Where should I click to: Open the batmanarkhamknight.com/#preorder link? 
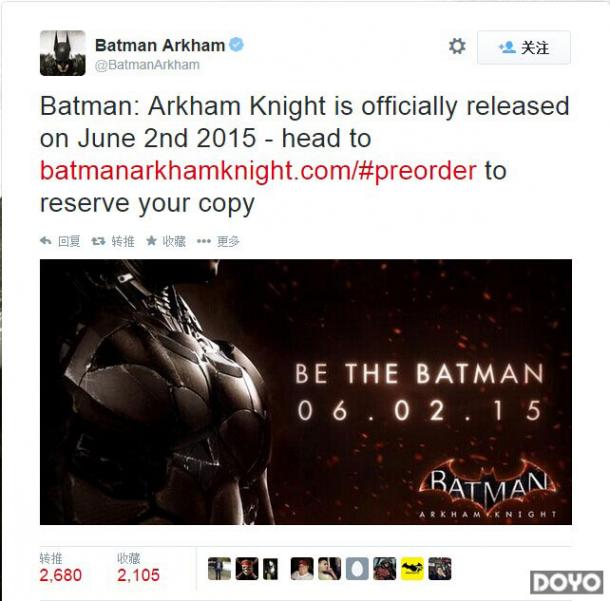pos(258,171)
